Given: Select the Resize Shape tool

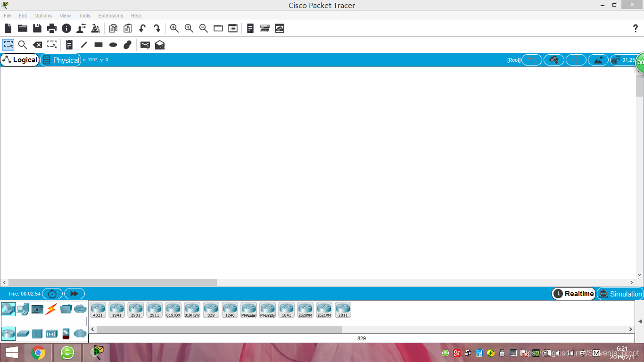Looking at the screenshot, I should [52, 45].
